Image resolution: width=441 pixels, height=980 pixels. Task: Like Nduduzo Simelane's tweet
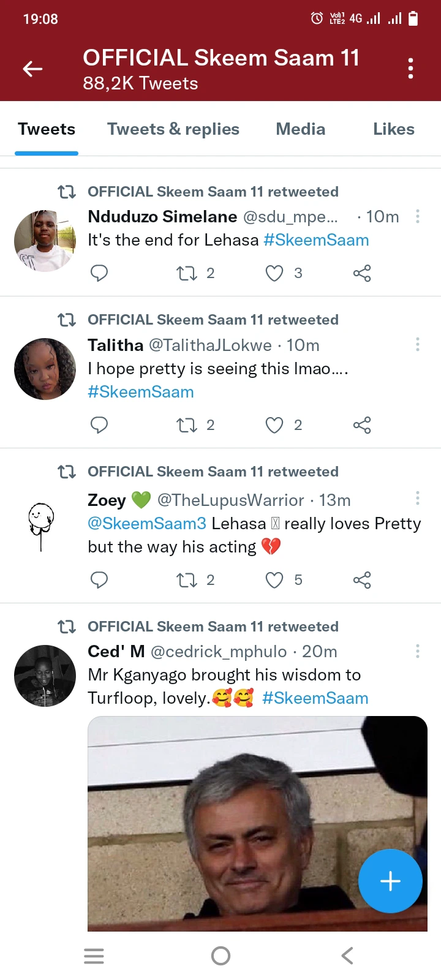[x=274, y=273]
